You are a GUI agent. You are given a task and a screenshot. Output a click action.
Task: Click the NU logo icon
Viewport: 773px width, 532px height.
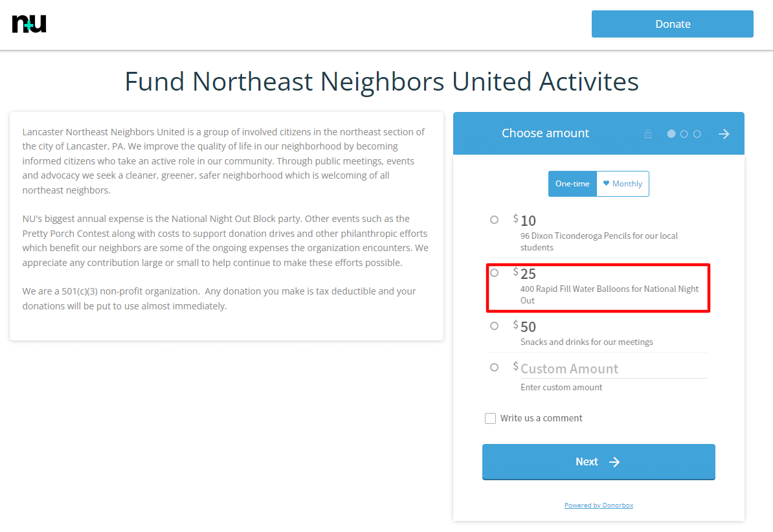pos(29,24)
